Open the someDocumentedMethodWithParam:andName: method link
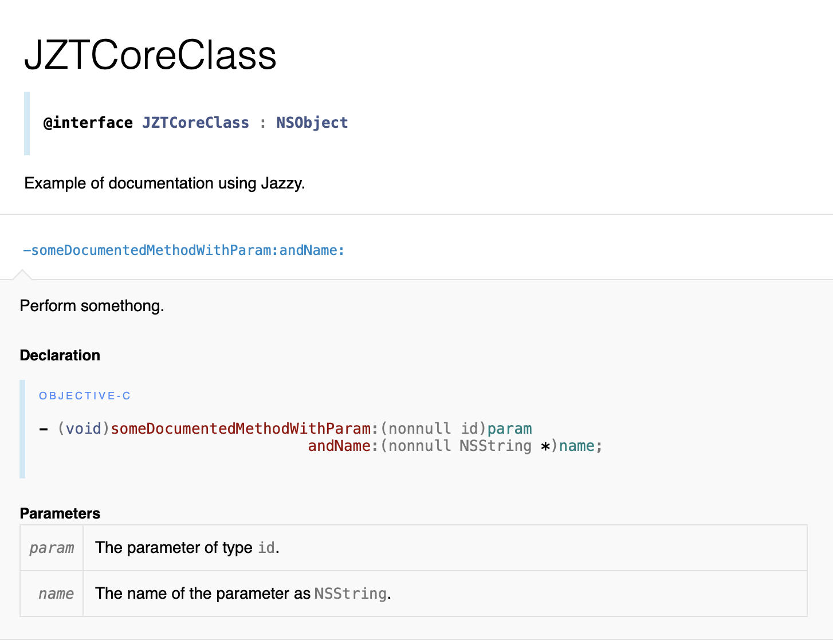Screen dimensions: 833x644 (184, 250)
